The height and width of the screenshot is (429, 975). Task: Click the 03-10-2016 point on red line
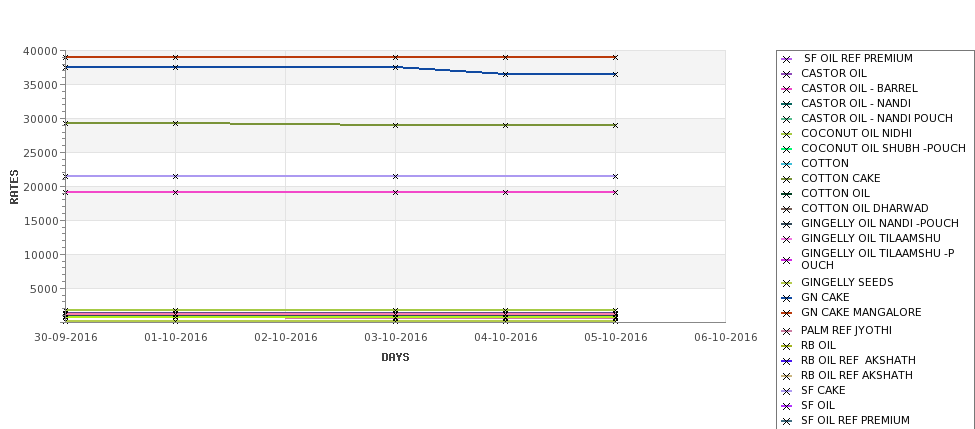tap(395, 57)
